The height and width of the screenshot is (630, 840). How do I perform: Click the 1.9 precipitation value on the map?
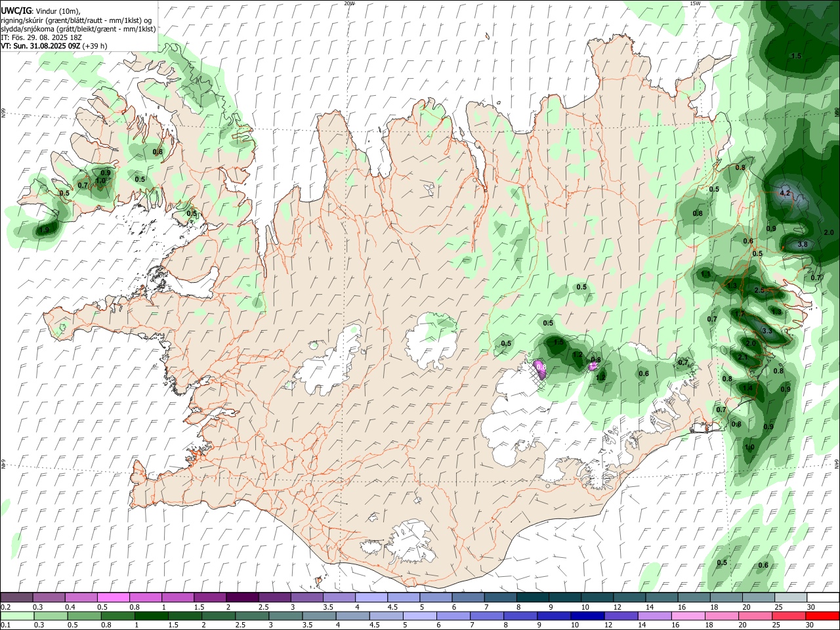coord(44,230)
